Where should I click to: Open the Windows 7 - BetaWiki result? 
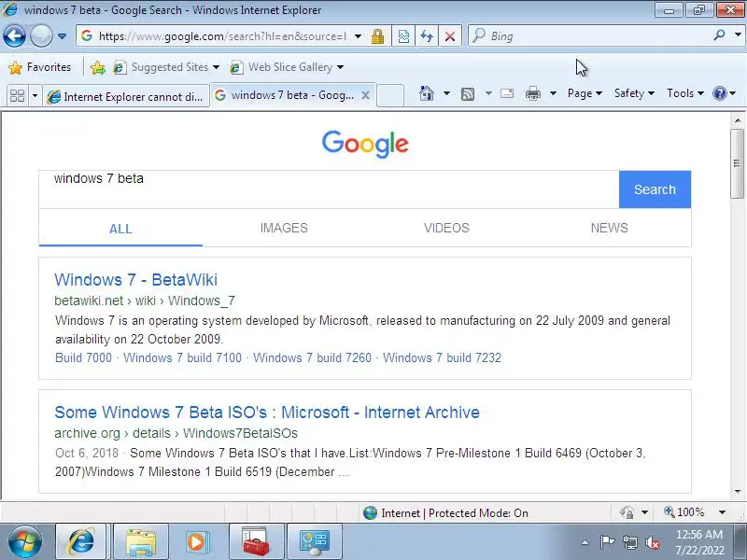[x=135, y=279]
